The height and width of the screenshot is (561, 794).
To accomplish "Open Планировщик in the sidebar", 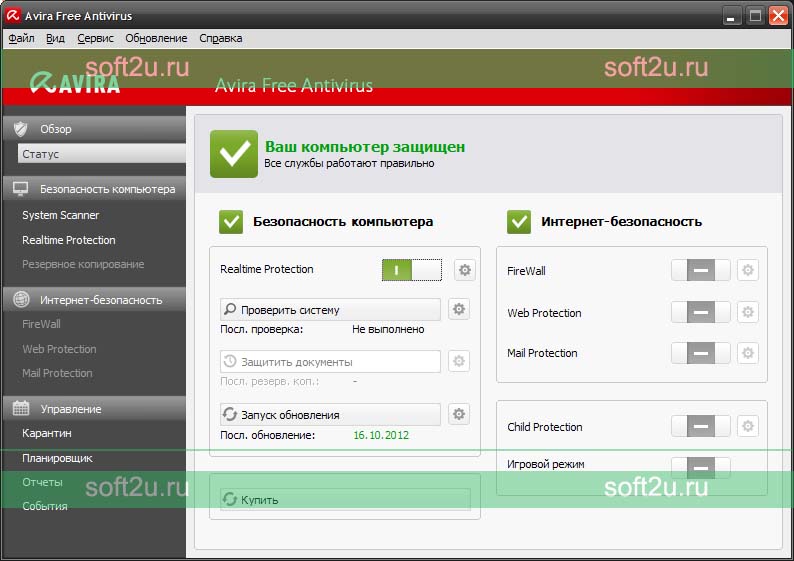I will click(x=57, y=458).
